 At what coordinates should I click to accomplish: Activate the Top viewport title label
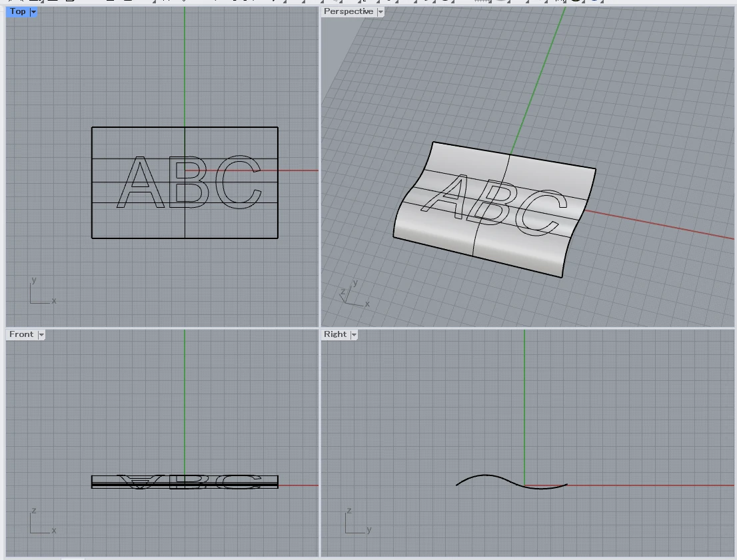pos(18,11)
